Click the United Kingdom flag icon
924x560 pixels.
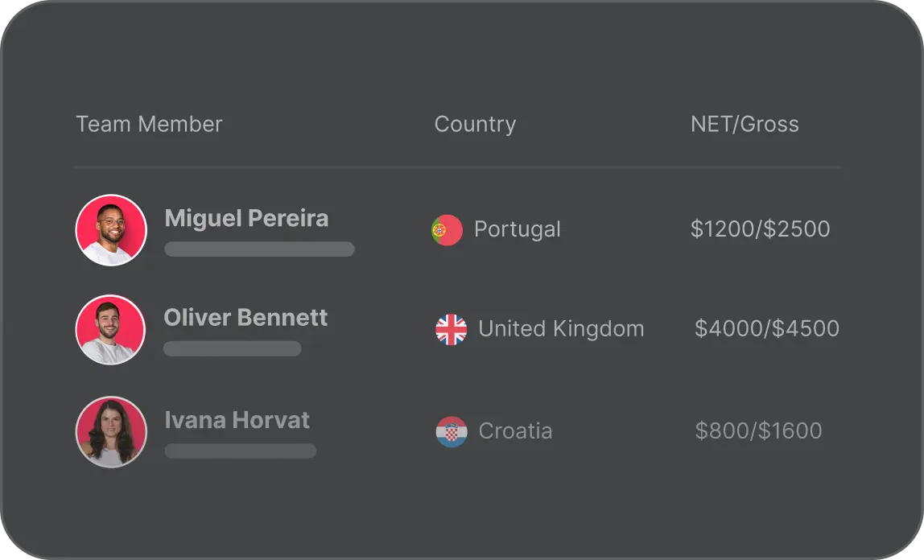pos(451,329)
